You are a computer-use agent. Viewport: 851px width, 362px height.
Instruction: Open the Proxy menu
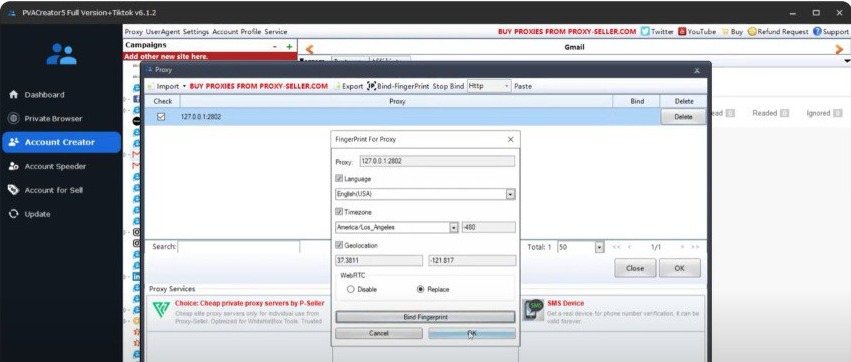click(x=134, y=31)
